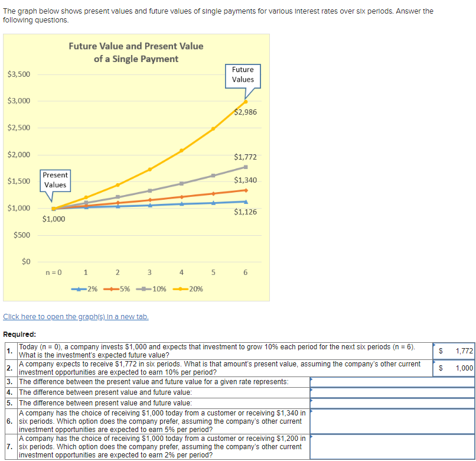Screen dimensions: 476x461
Task: Click the Future Values callout box
Action: click(x=243, y=75)
